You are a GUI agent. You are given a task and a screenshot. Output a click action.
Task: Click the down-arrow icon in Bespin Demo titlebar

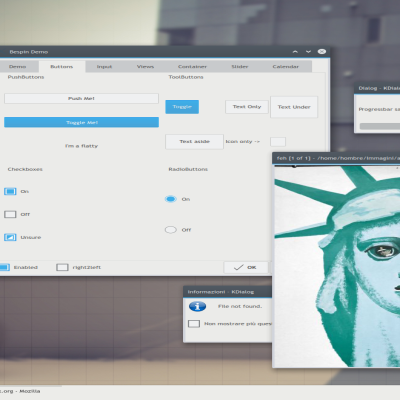point(308,52)
